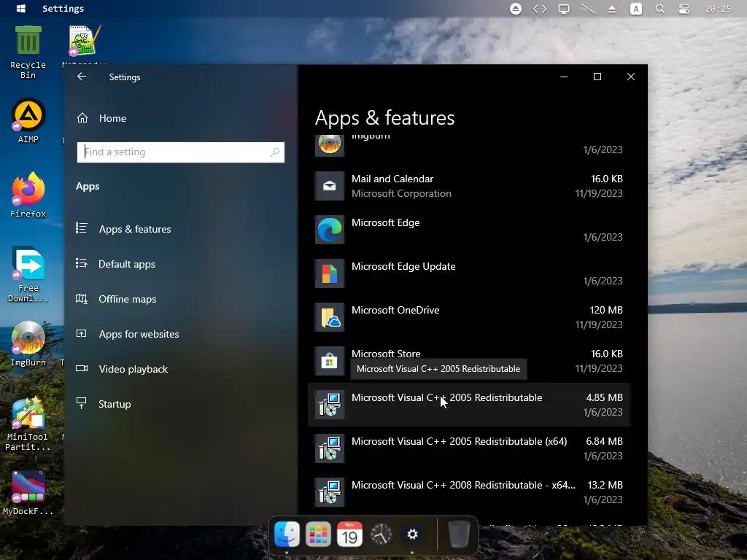
Task: Click the eject circle icon in top bar
Action: point(516,9)
